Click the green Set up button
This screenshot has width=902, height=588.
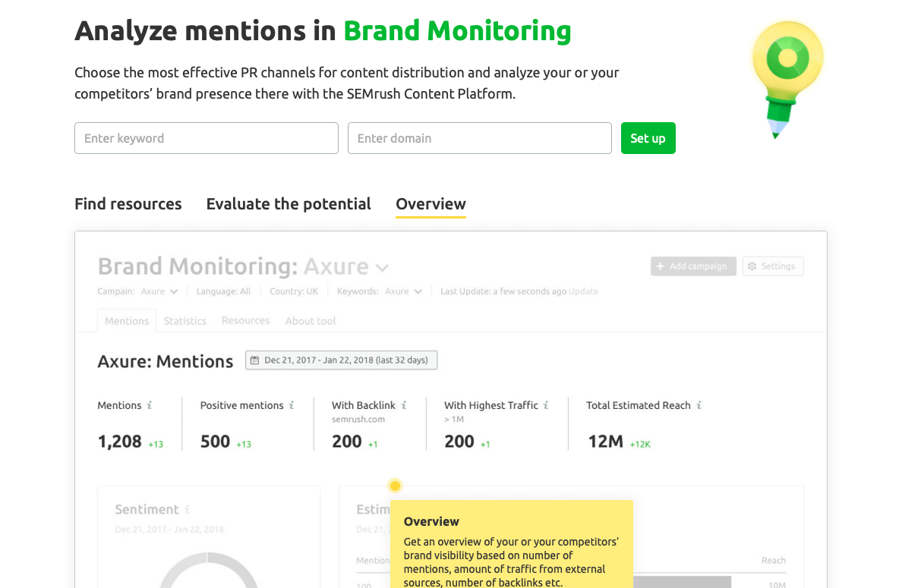point(648,138)
